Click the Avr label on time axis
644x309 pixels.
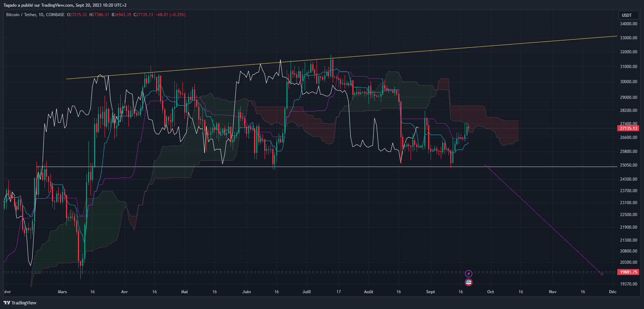[124, 292]
